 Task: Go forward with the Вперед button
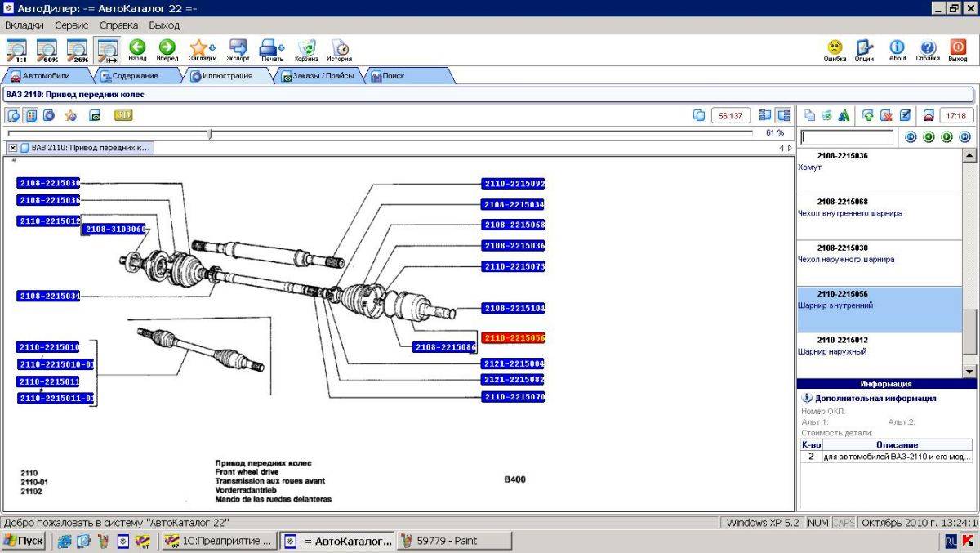(167, 51)
